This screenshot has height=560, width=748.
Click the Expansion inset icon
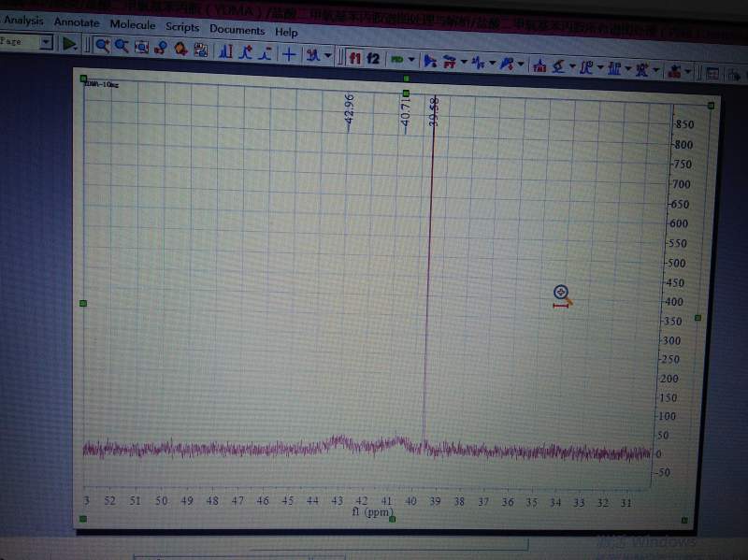pyautogui.click(x=201, y=50)
